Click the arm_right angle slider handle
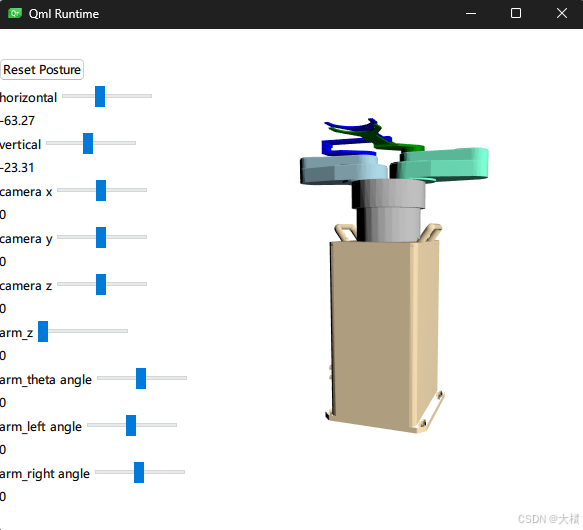Image resolution: width=583 pixels, height=530 pixels. [x=139, y=472]
